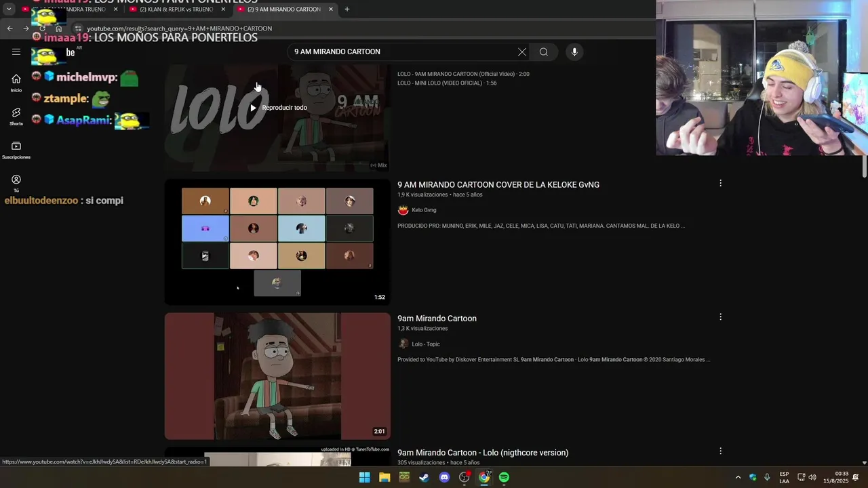Open the Tú profile section

click(x=16, y=183)
